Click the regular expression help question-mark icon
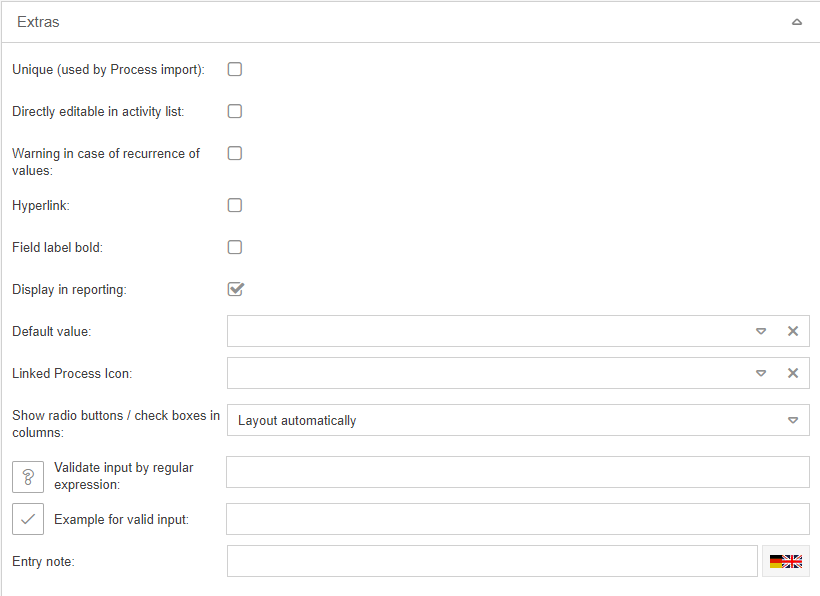Screen dimensions: 820x596 coord(28,476)
